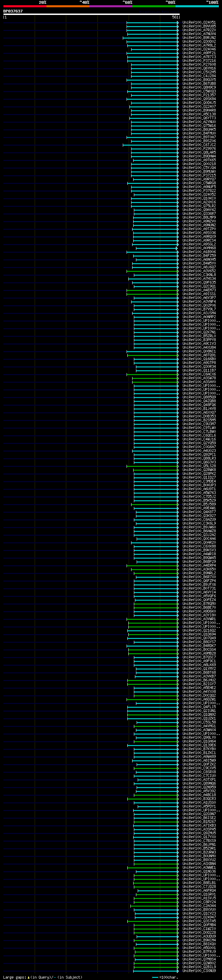Image resolution: width=222 pixels, height=980 pixels.
Task: Select the UniRef100_Q8LAR5 label
Action: [199, 152]
